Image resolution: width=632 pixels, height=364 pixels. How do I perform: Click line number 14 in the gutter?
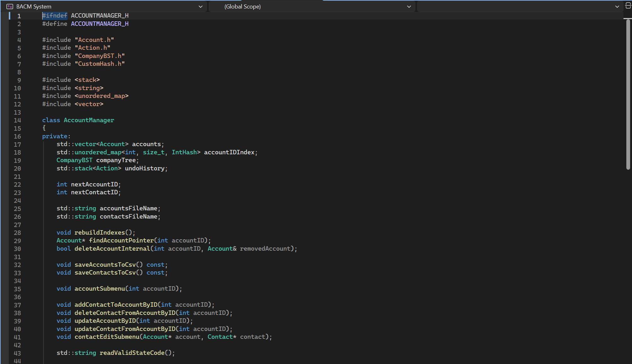[x=17, y=120]
